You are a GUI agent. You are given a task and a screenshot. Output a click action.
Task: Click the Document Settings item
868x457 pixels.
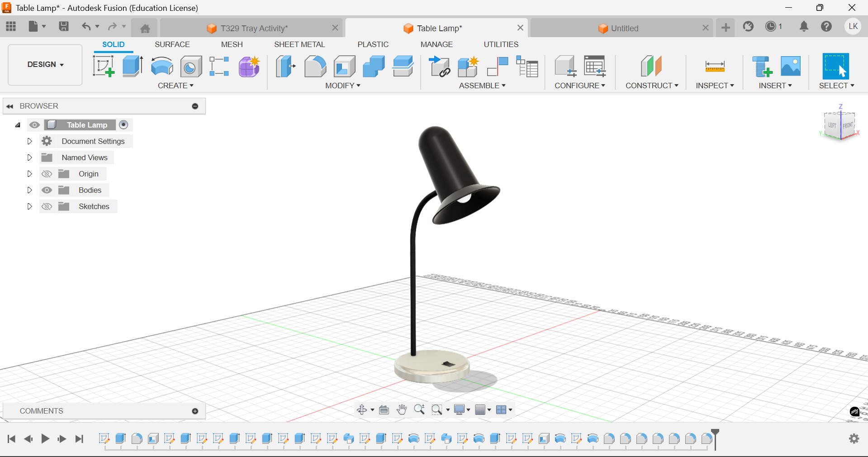pyautogui.click(x=93, y=141)
